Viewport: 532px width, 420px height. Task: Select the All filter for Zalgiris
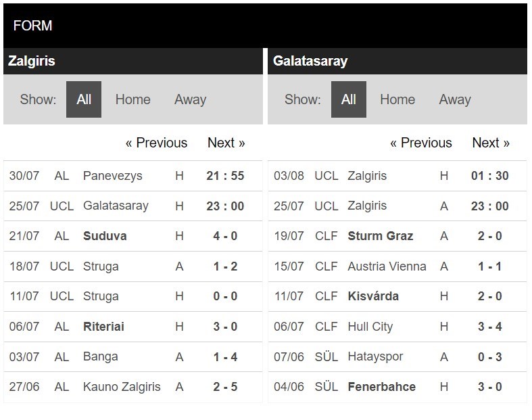coord(83,99)
